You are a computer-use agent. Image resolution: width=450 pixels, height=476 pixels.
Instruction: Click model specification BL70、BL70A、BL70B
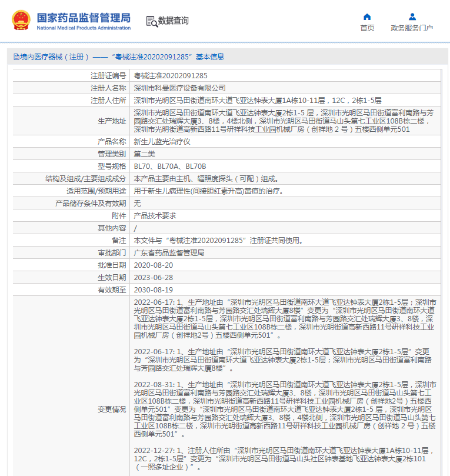[x=170, y=167]
